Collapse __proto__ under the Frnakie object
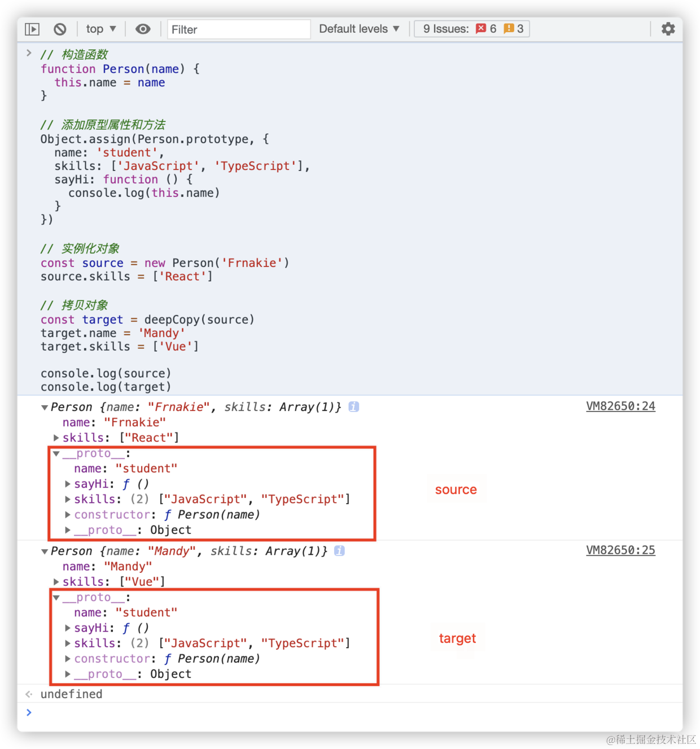The height and width of the screenshot is (749, 700). pyautogui.click(x=56, y=453)
